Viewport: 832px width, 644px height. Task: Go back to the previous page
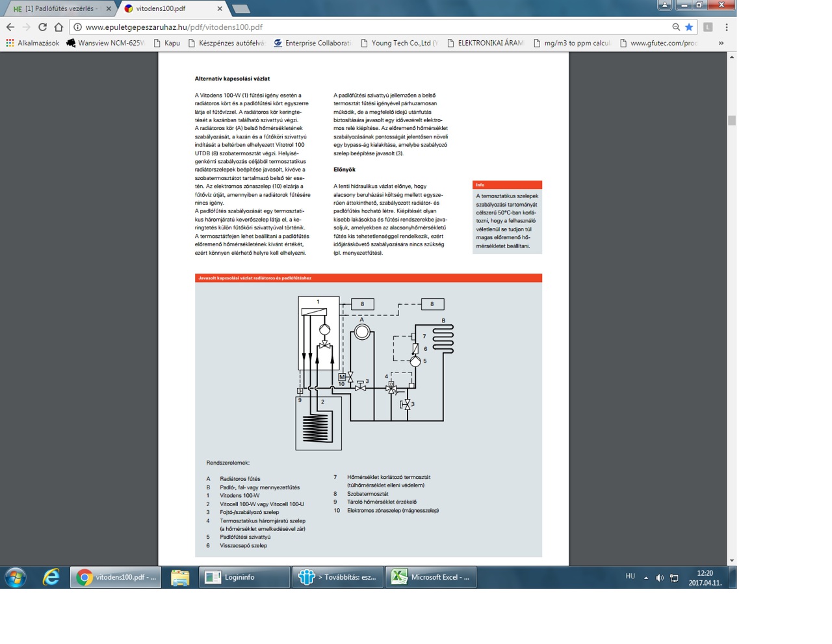[x=10, y=27]
